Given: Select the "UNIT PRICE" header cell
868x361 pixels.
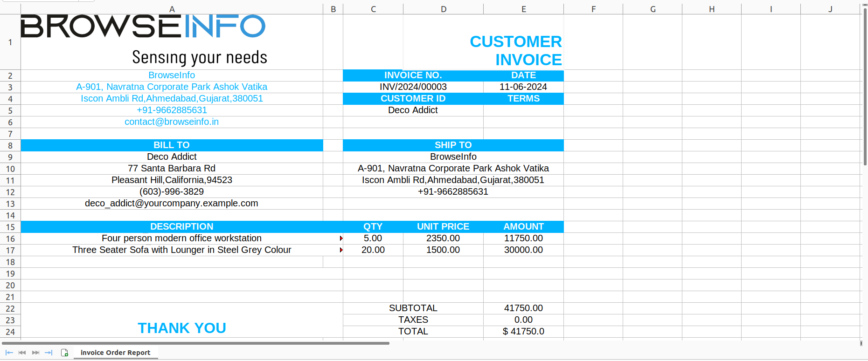Looking at the screenshot, I should point(443,227).
